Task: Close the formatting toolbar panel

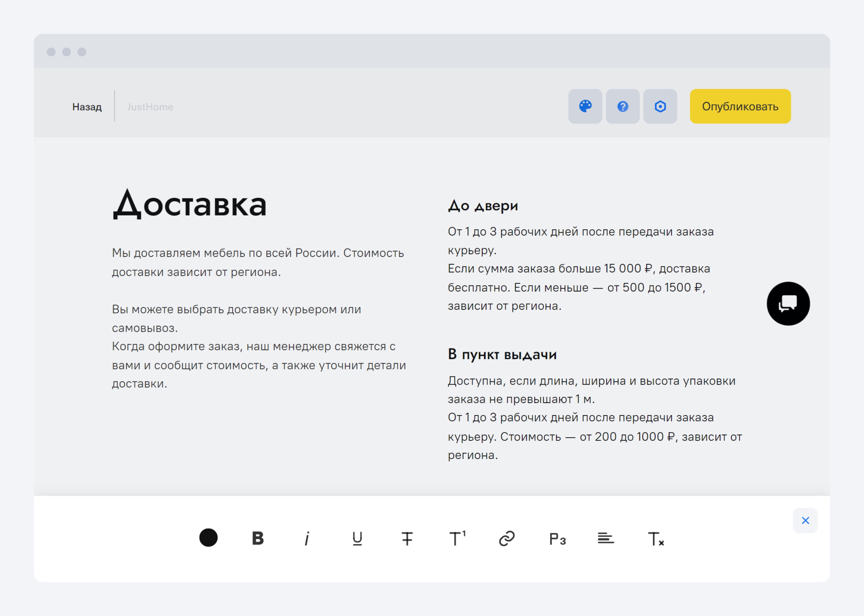Action: coord(805,520)
